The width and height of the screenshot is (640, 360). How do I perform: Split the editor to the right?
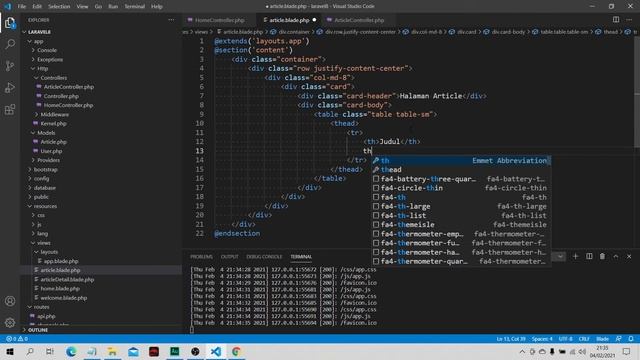coord(616,20)
